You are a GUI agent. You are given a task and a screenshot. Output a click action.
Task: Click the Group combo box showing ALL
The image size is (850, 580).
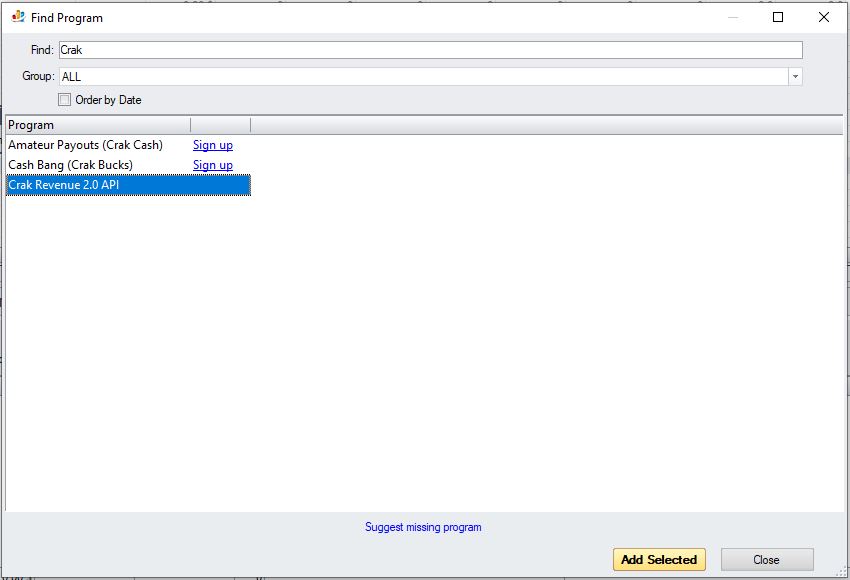pyautogui.click(x=430, y=76)
